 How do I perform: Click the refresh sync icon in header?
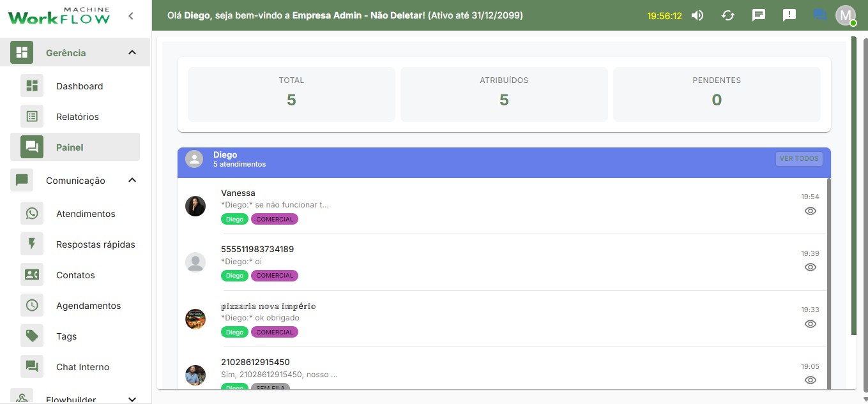point(728,15)
